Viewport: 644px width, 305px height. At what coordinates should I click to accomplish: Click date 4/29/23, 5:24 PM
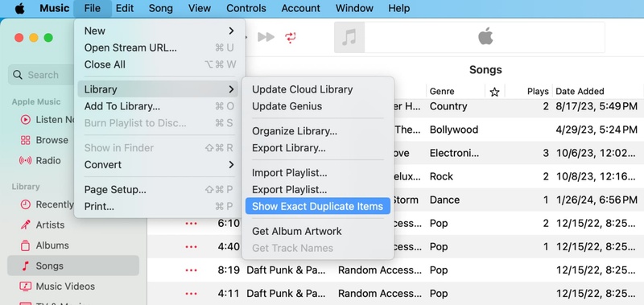597,130
